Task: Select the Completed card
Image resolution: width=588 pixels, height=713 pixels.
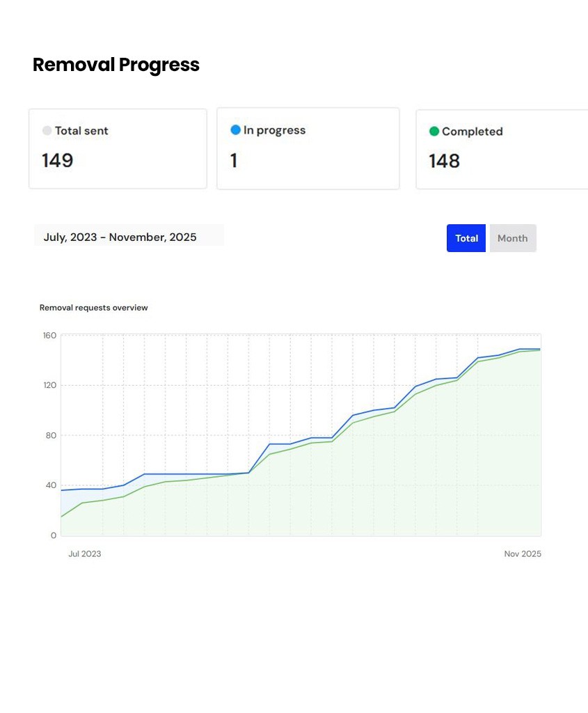Action: tap(502, 149)
